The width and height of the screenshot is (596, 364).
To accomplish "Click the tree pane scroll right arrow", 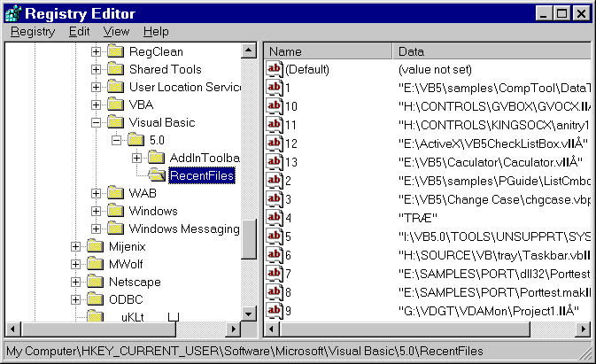I will click(233, 329).
